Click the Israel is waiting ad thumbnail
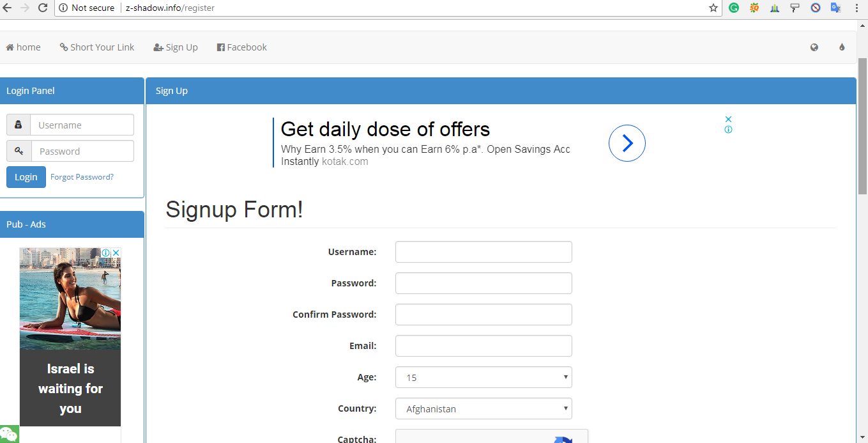This screenshot has width=868, height=443. [70, 337]
